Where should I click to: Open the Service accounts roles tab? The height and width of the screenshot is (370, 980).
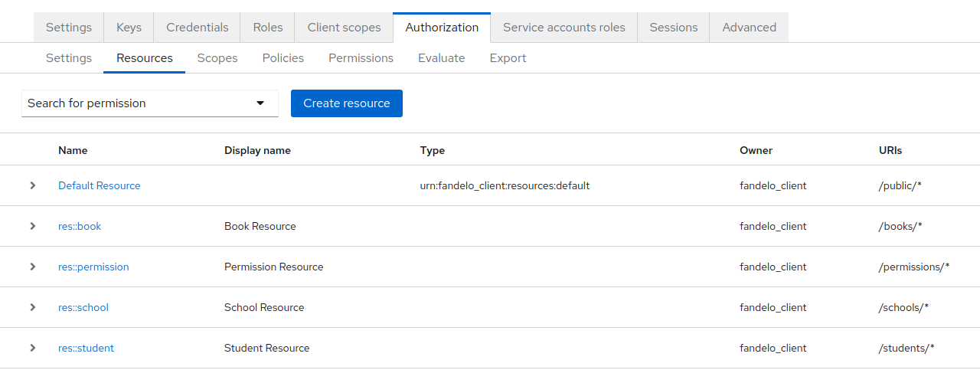[x=563, y=28]
